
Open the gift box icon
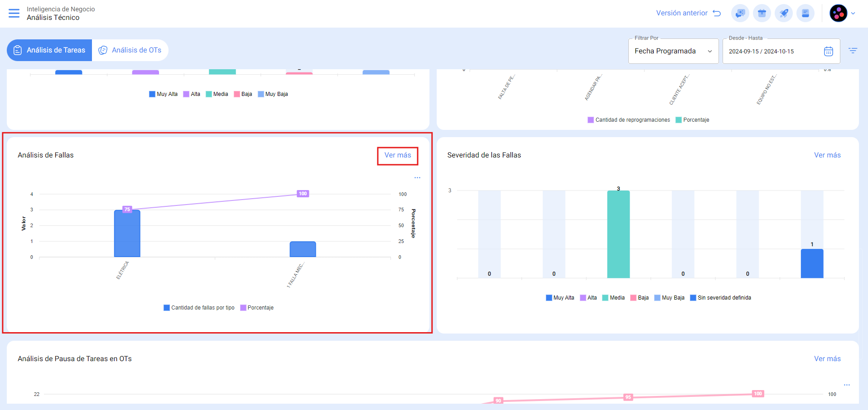click(x=762, y=13)
